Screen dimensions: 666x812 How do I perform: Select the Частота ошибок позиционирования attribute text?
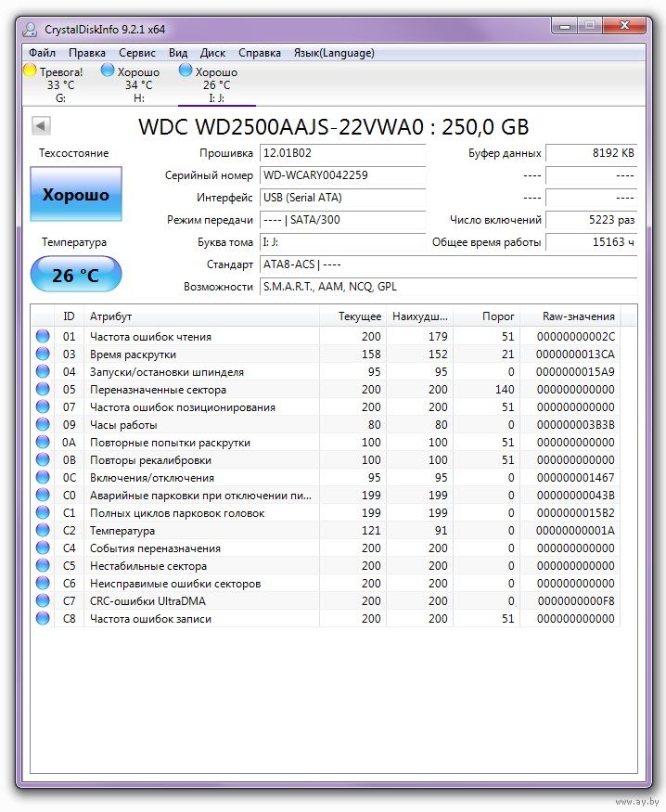183,407
